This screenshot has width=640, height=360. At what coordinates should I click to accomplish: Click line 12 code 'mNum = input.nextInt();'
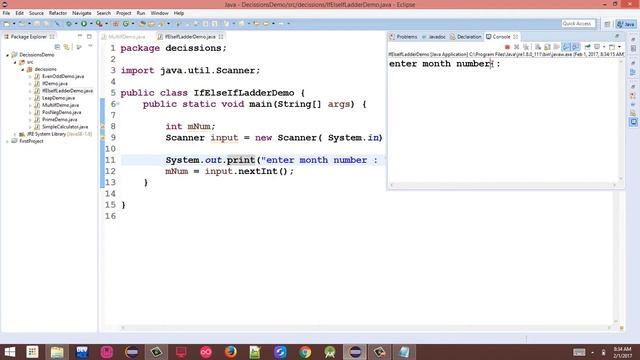tap(229, 171)
